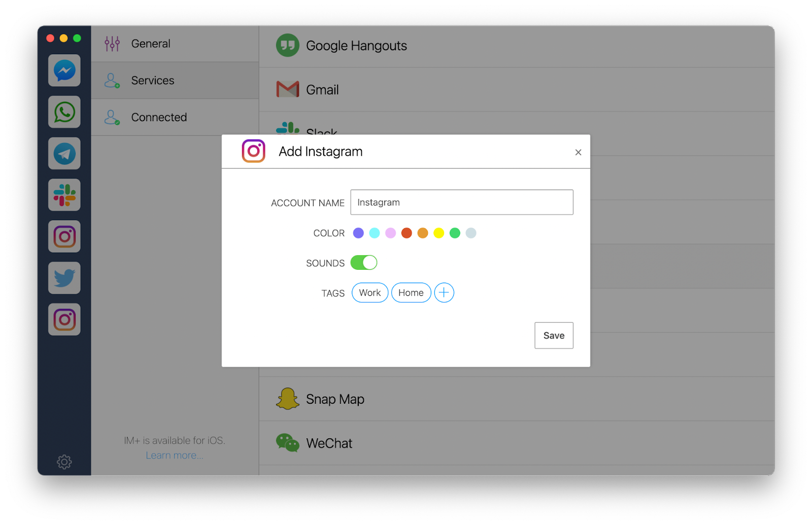
Task: Open the Gmail service entry
Action: 322,89
